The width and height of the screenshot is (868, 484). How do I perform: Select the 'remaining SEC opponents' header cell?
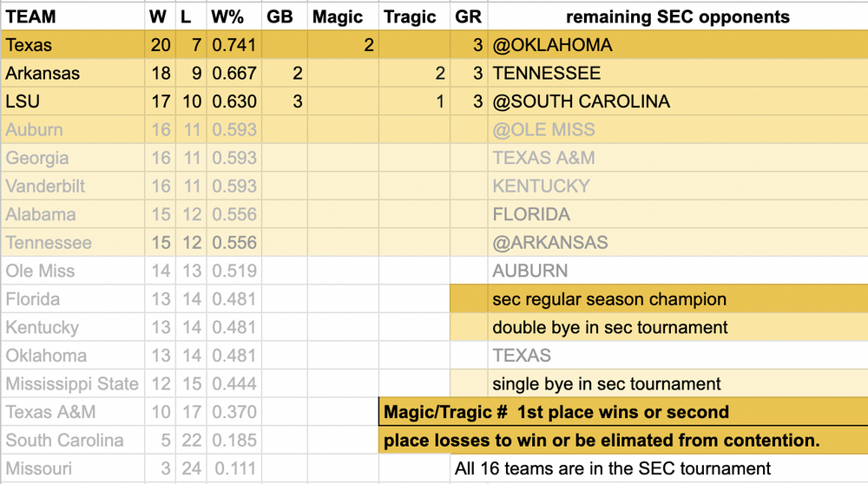(677, 16)
